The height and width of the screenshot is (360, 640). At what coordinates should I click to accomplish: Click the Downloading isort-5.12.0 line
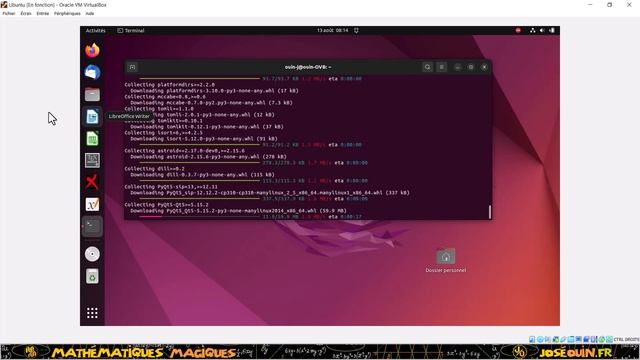point(204,139)
